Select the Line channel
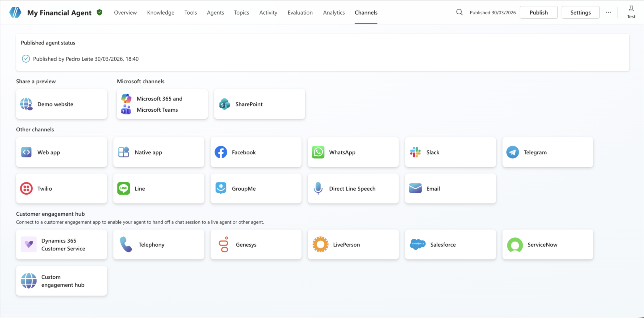Screen dimensions: 644x318 tap(159, 188)
